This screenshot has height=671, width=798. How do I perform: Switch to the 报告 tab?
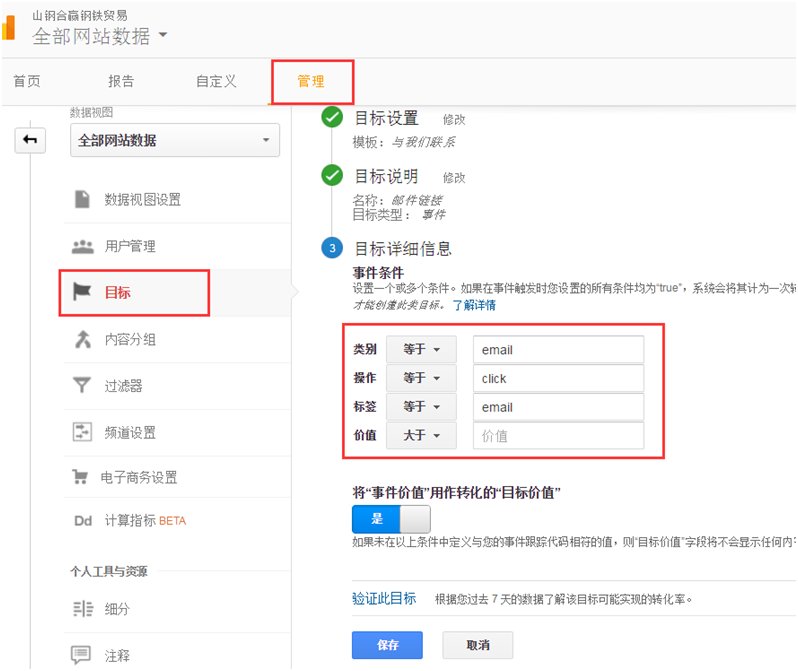pyautogui.click(x=121, y=81)
